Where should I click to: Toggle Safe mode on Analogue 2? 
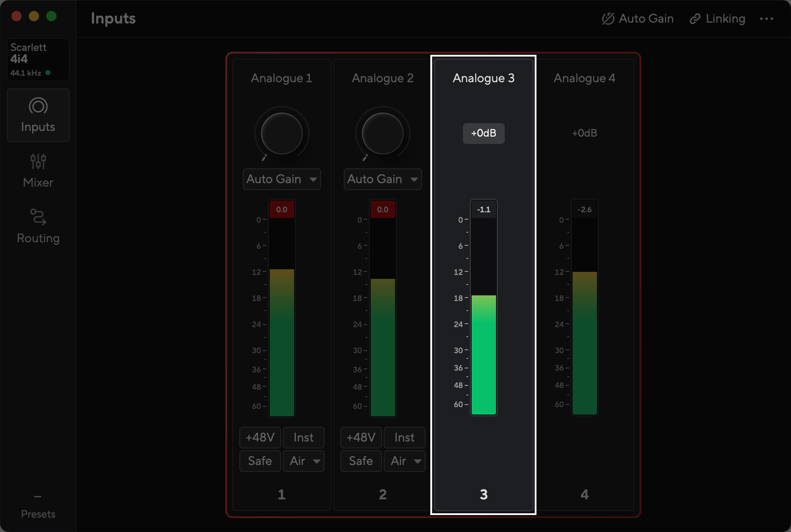361,461
